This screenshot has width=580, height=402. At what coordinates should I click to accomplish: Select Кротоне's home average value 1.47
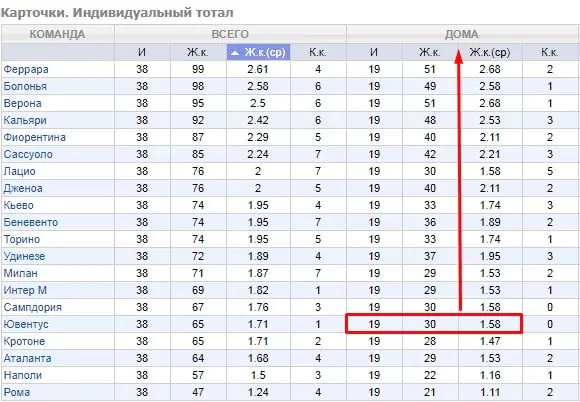coord(490,341)
